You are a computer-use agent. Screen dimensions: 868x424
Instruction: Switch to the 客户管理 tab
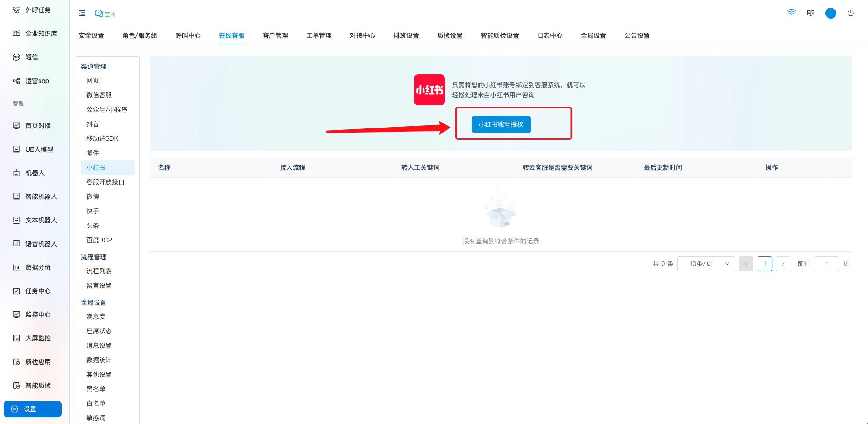[x=275, y=35]
